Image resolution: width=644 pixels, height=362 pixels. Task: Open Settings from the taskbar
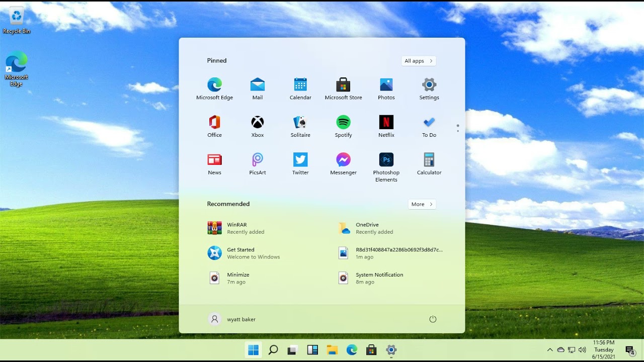click(x=391, y=350)
